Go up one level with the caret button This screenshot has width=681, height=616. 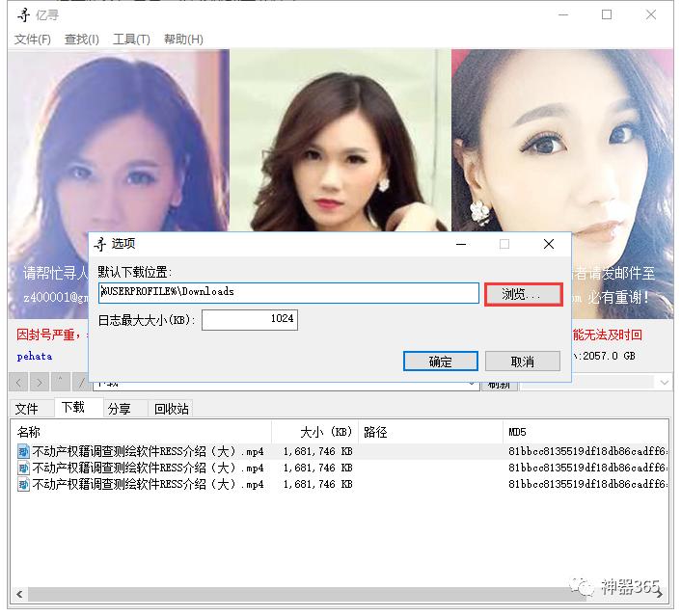click(x=61, y=383)
